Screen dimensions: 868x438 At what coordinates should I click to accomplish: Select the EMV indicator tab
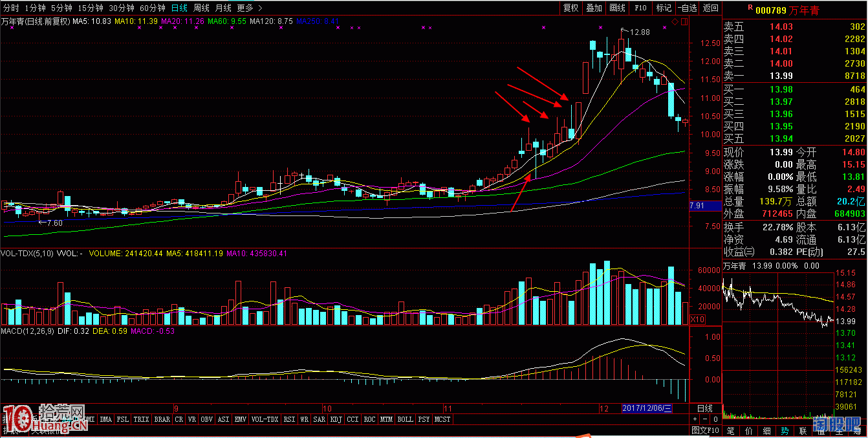coord(241,419)
